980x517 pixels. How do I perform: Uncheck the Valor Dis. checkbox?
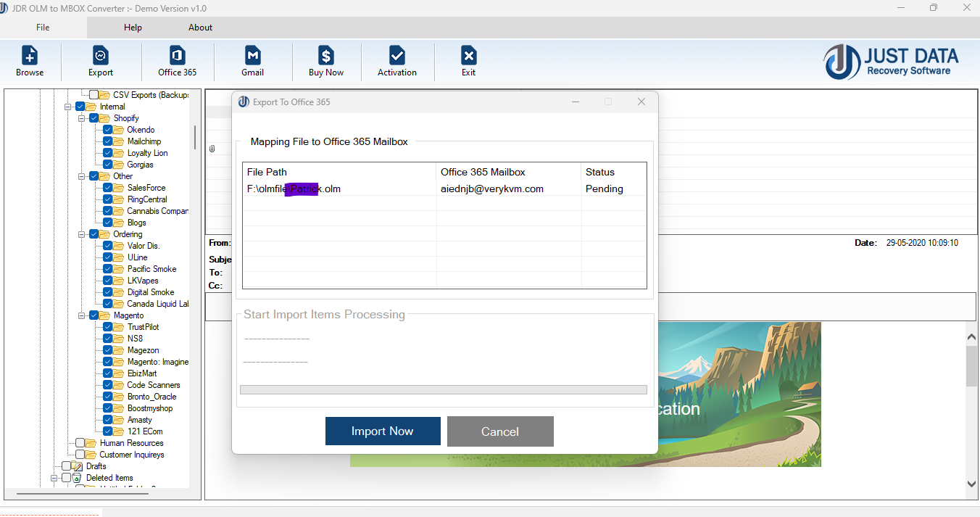[107, 246]
